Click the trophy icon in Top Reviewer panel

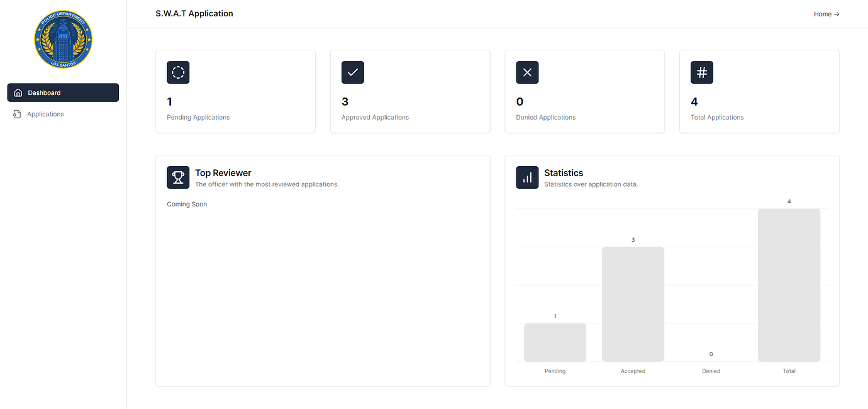pyautogui.click(x=178, y=177)
